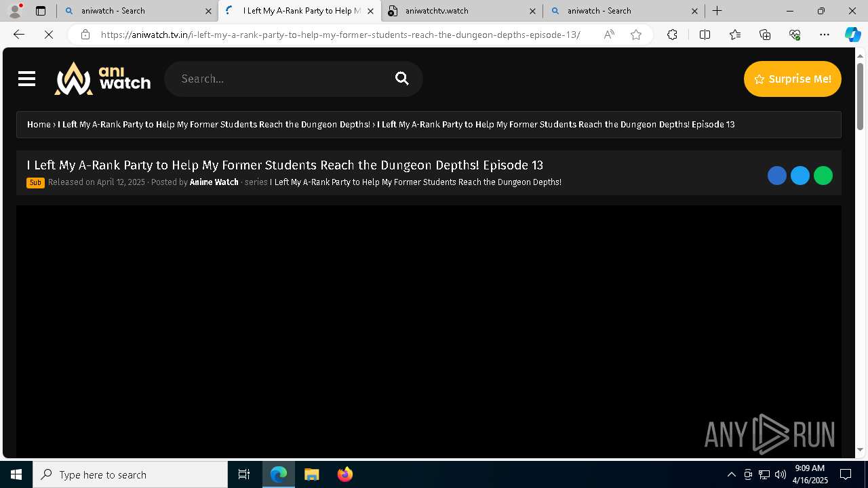Open the hamburger menu on AniWatch
This screenshot has width=868, height=488.
click(x=26, y=79)
